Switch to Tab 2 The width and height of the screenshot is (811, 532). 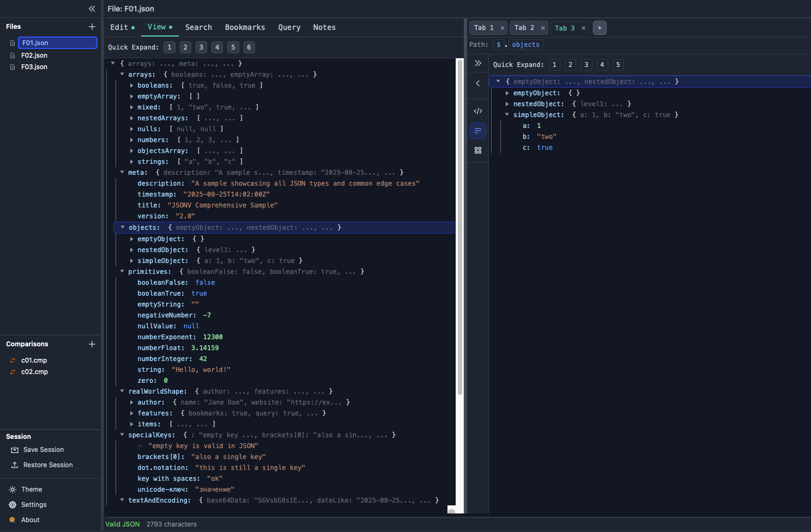(524, 27)
